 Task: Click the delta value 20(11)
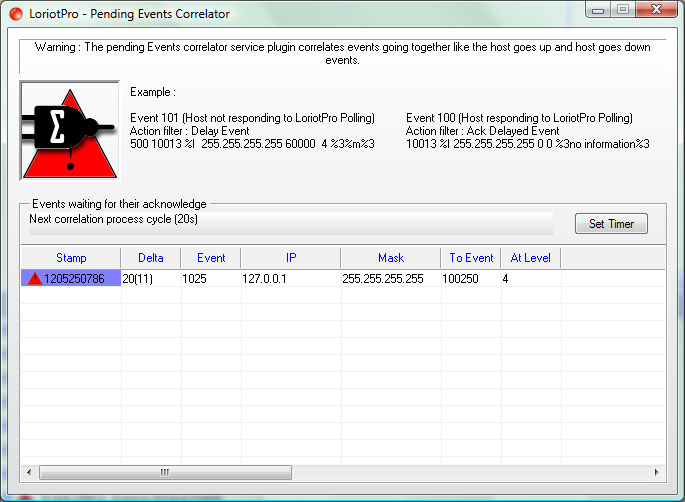pyautogui.click(x=138, y=278)
